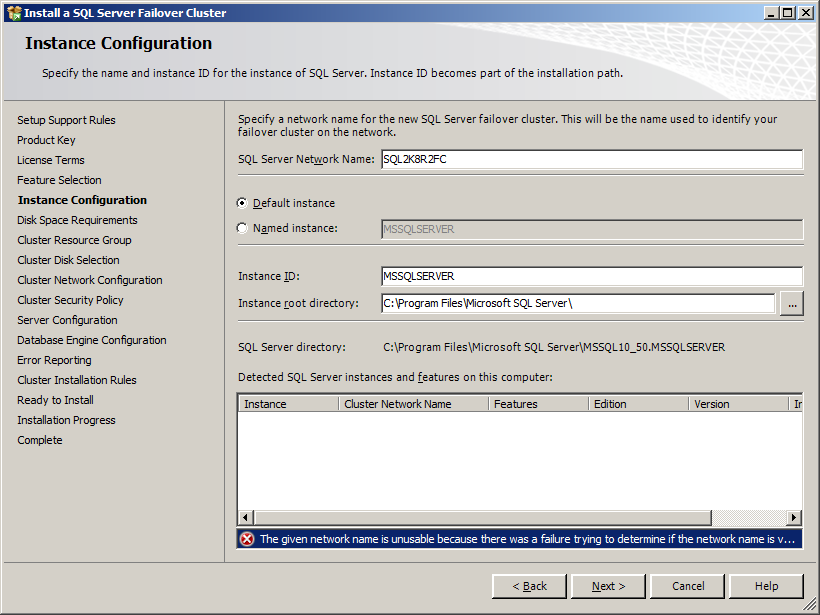Click the red error icon in status message
This screenshot has height=615, width=820.
tap(247, 539)
